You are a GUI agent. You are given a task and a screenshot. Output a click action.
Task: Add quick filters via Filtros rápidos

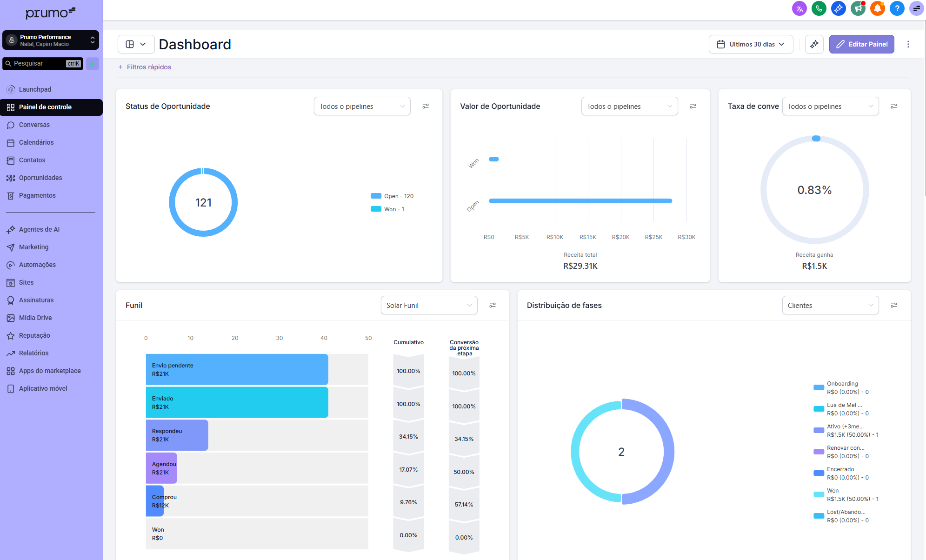145,67
